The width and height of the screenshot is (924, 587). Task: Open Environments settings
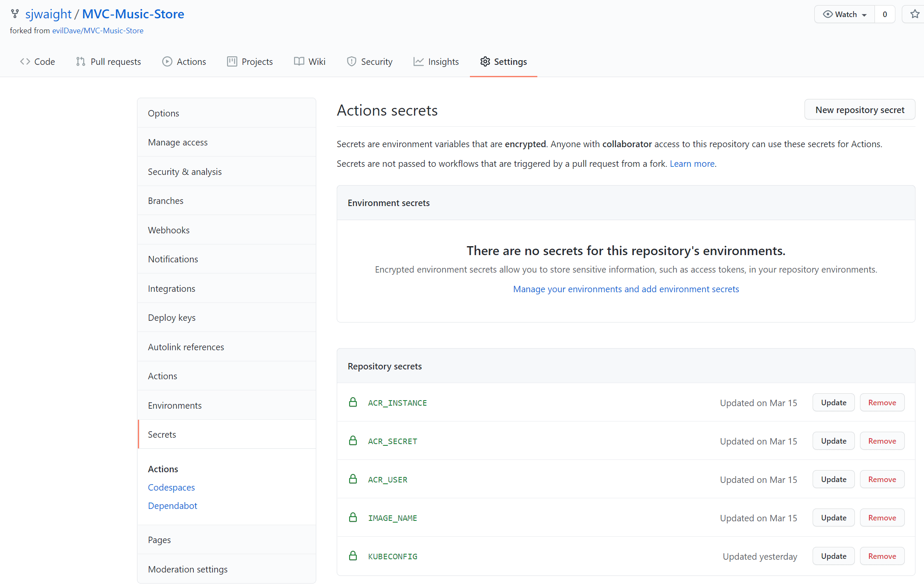227,405
